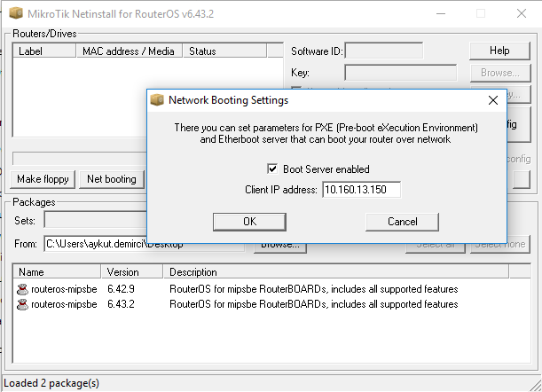The width and height of the screenshot is (542, 392).
Task: Sort drives by the Status column
Action: [x=224, y=51]
